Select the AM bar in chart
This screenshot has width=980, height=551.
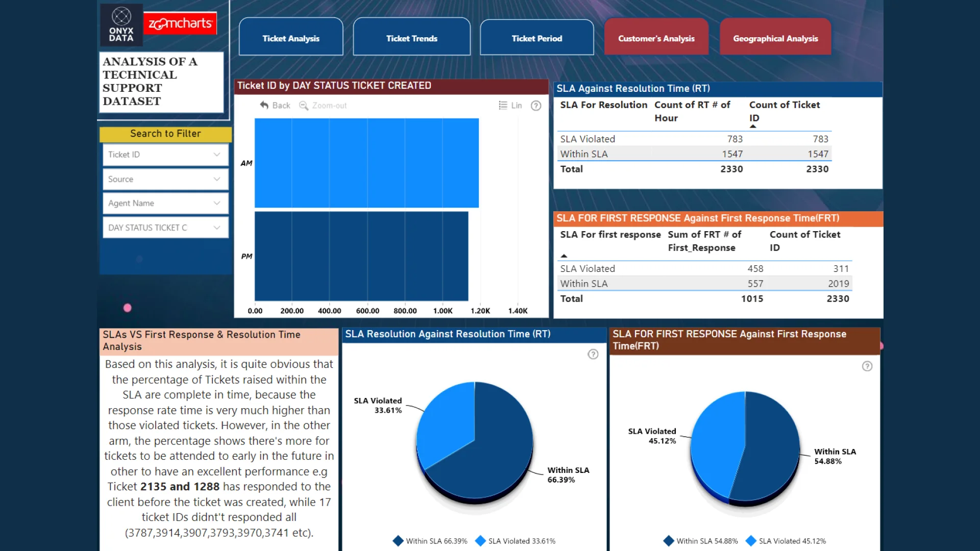pyautogui.click(x=366, y=163)
